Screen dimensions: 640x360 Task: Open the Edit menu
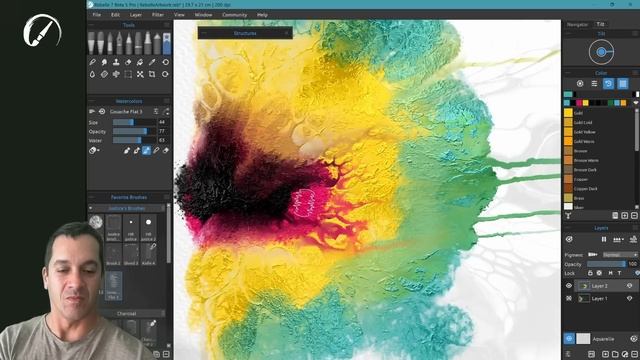[x=116, y=15]
